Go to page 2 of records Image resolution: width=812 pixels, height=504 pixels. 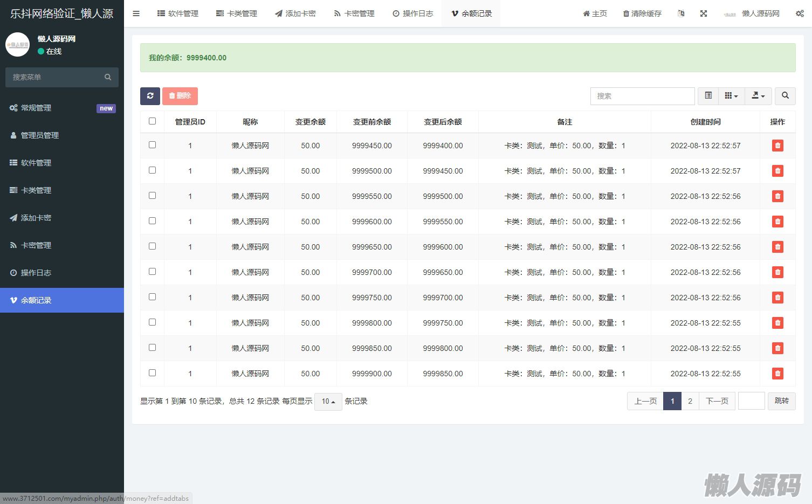pyautogui.click(x=690, y=401)
